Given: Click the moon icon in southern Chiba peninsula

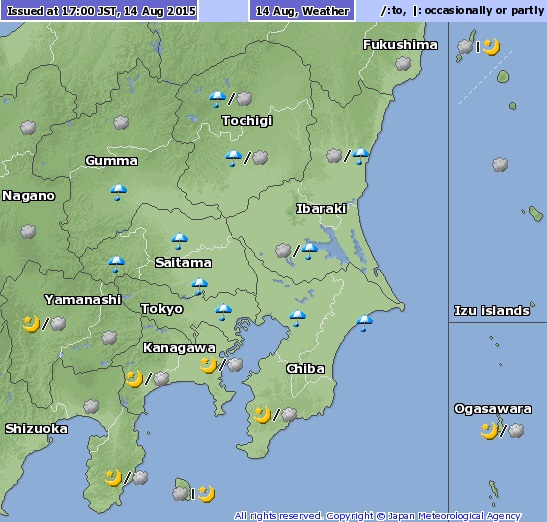Looking at the screenshot, I should point(262,415).
